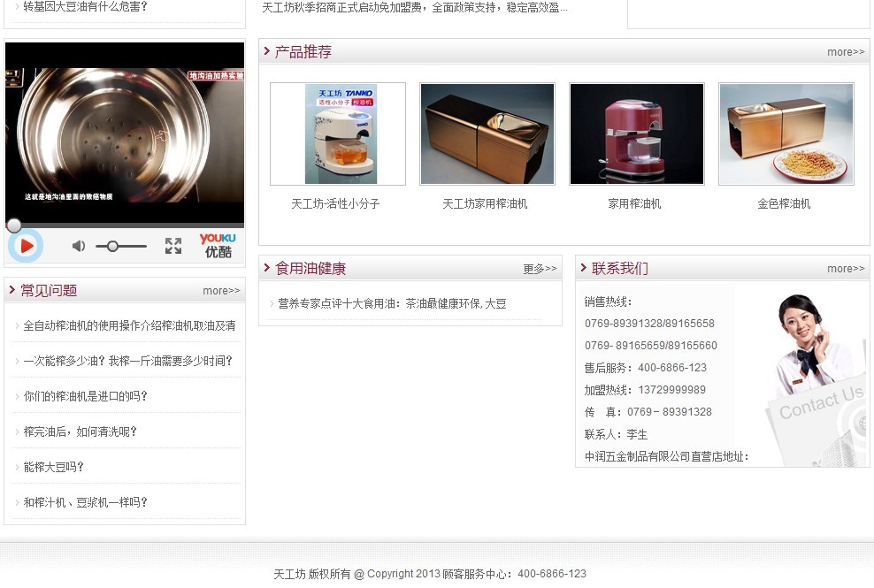
Task: Open FAQ 能榨大豆吗
Action: click(x=53, y=467)
